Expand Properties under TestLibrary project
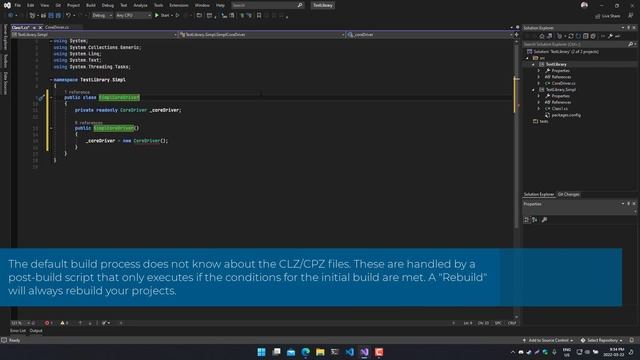Screen dimensions: 640x360 click(539, 71)
